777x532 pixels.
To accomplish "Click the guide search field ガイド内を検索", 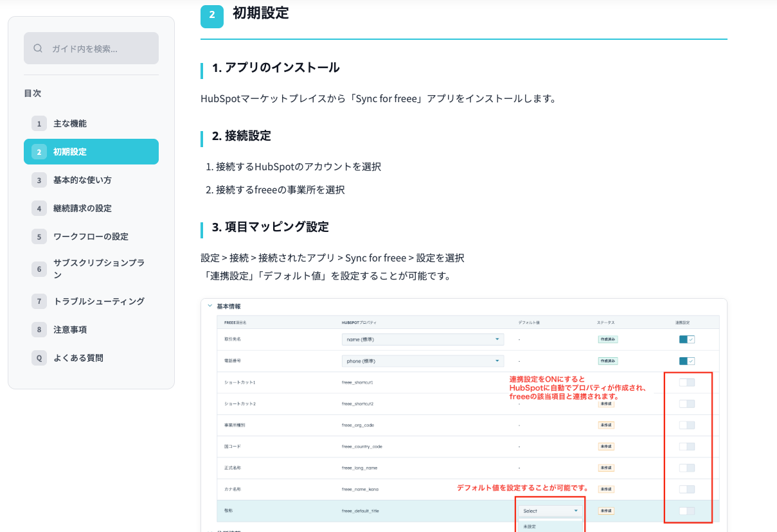I will tap(91, 48).
